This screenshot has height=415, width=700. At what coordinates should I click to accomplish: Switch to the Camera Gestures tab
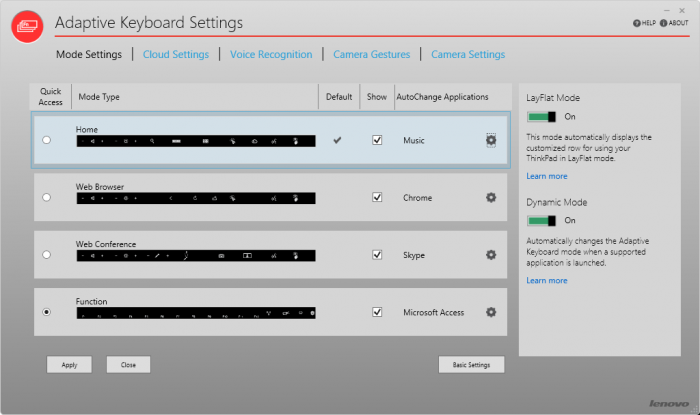pos(371,55)
